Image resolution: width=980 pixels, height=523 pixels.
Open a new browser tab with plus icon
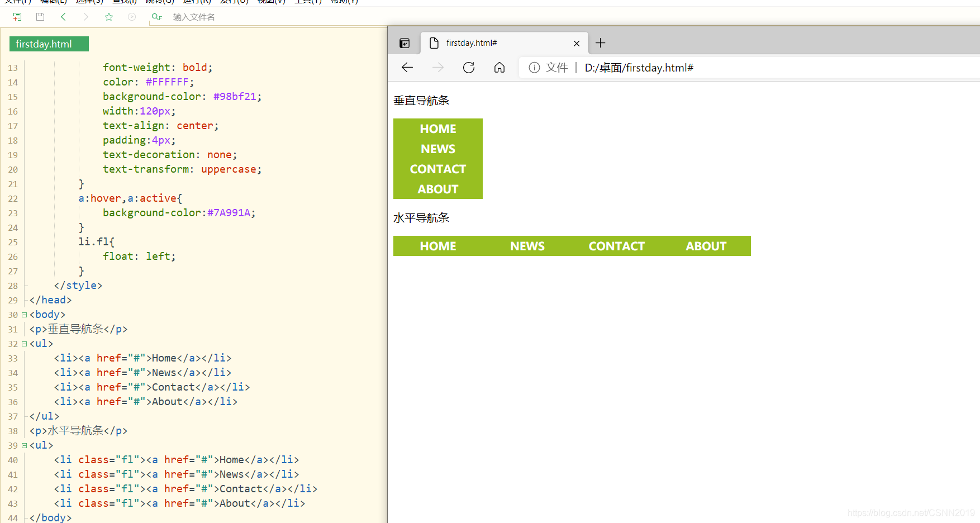tap(601, 43)
